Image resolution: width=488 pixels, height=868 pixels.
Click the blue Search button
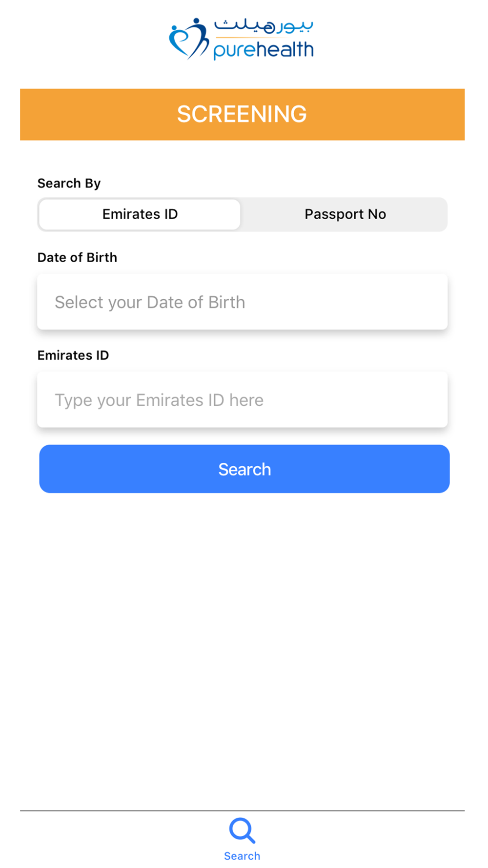pos(244,469)
